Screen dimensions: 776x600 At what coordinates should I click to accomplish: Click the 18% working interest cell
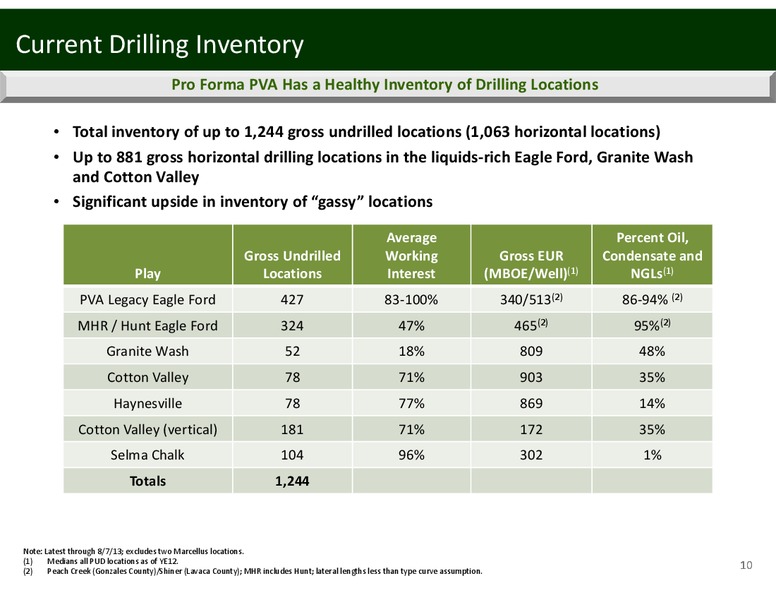tap(411, 351)
